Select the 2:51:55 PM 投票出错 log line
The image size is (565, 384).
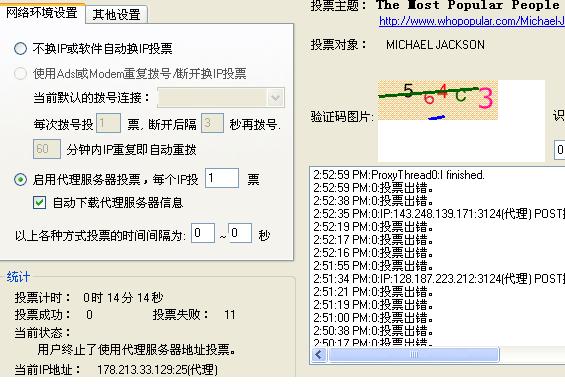point(373,266)
